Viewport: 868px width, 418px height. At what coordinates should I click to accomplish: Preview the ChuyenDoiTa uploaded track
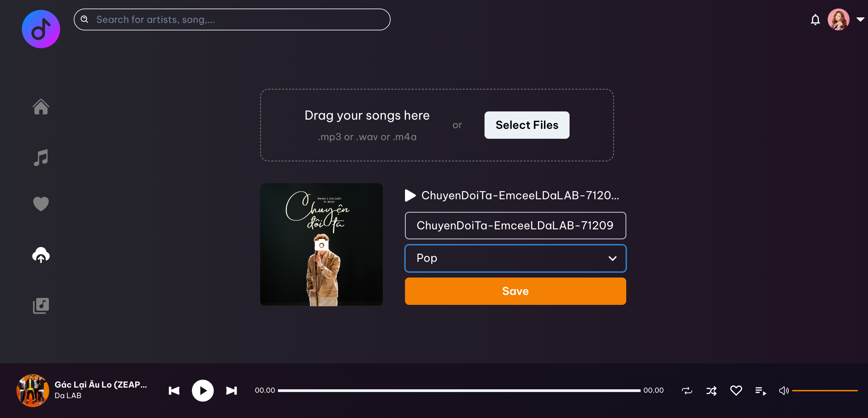[x=410, y=195]
